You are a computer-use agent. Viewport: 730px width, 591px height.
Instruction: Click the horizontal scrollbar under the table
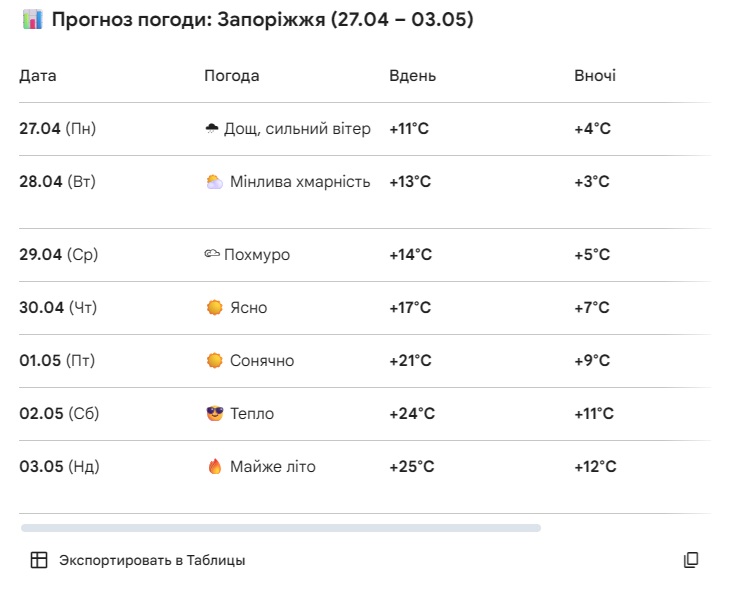pos(280,528)
